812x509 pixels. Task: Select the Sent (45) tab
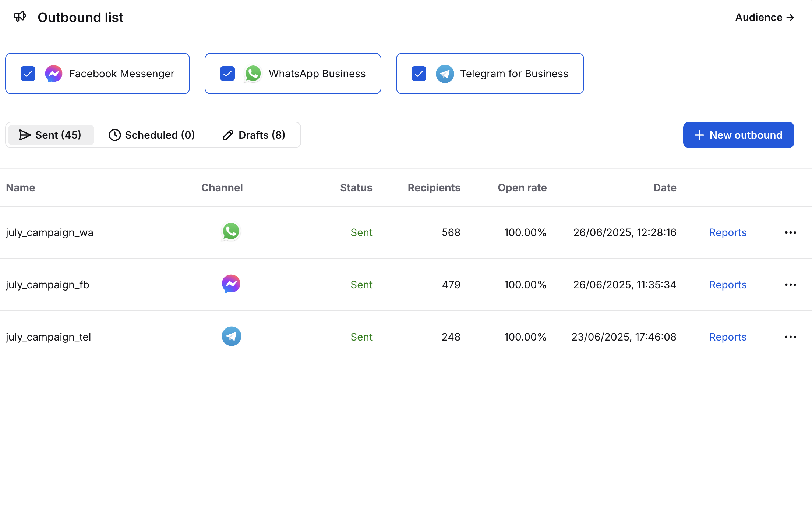[50, 135]
